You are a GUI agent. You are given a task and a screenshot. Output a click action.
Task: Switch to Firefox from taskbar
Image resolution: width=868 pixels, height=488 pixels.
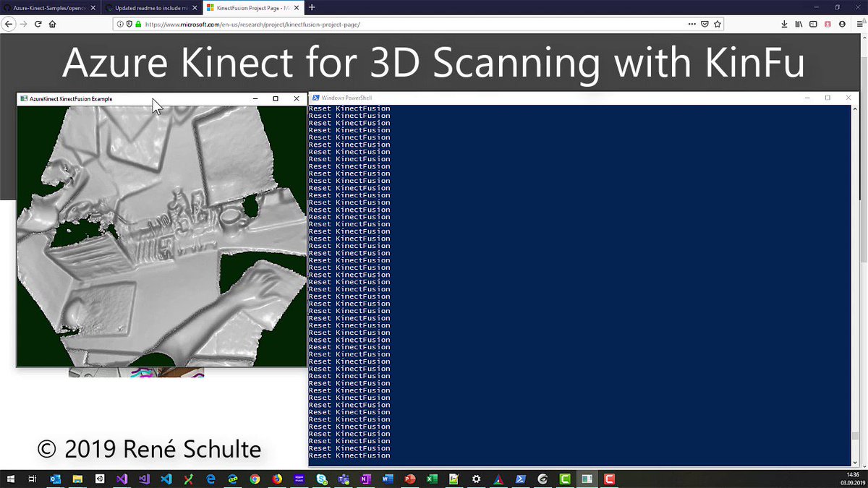tap(277, 479)
